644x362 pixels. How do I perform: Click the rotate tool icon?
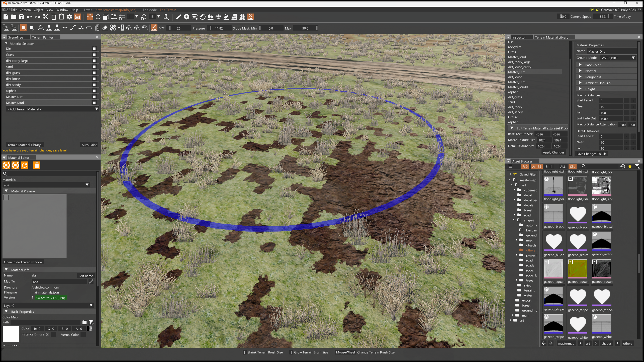point(98,17)
